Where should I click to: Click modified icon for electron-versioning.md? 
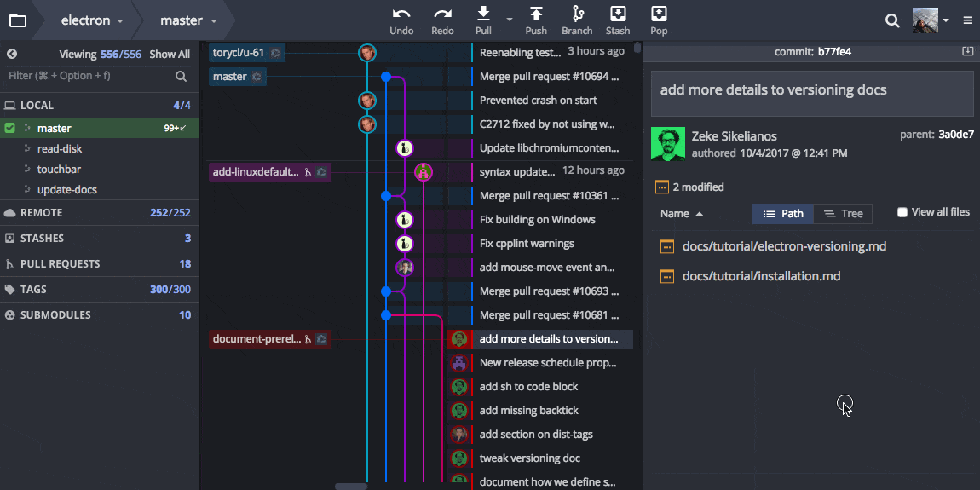click(x=667, y=246)
